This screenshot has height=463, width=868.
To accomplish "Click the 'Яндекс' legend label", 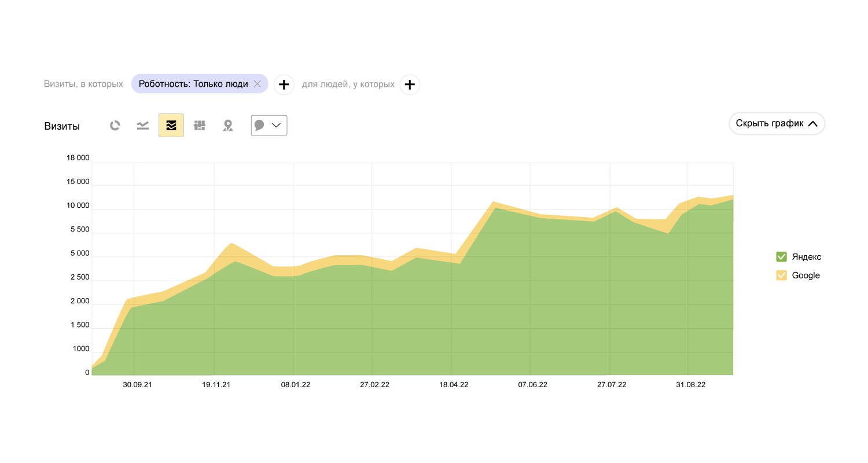I will [x=807, y=257].
